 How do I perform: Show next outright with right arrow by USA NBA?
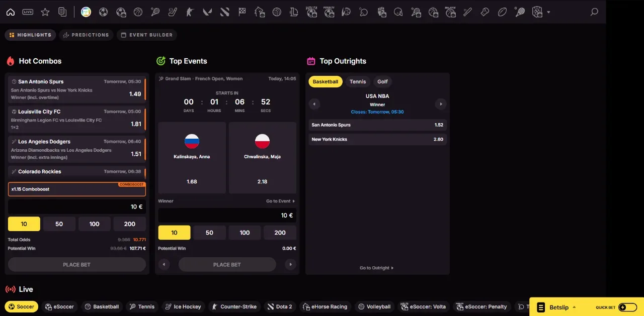click(x=441, y=104)
